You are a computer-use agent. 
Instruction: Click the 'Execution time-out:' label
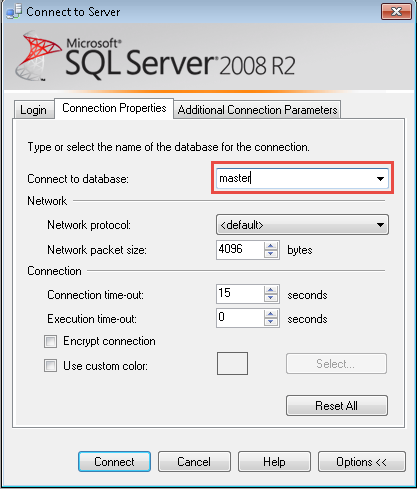pos(92,319)
